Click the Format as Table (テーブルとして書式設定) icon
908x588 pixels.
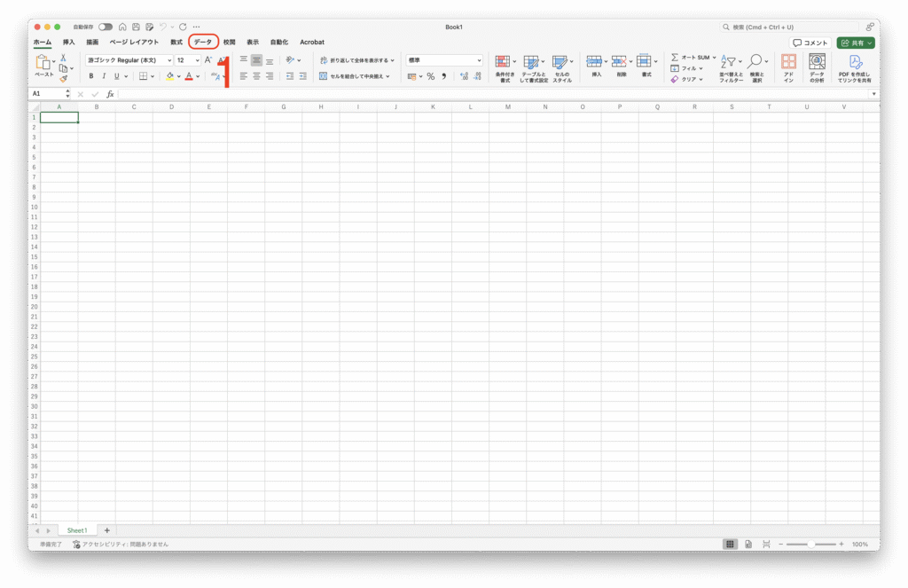pos(531,62)
